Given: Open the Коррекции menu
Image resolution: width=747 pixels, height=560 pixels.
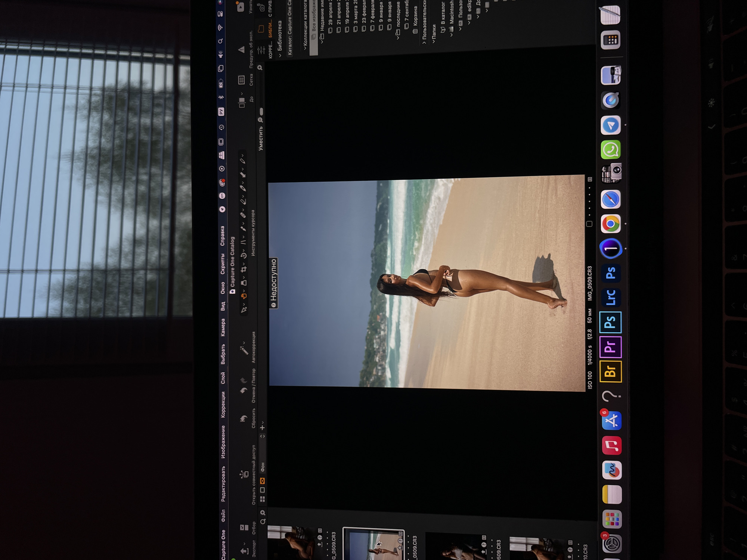Looking at the screenshot, I should 223,404.
